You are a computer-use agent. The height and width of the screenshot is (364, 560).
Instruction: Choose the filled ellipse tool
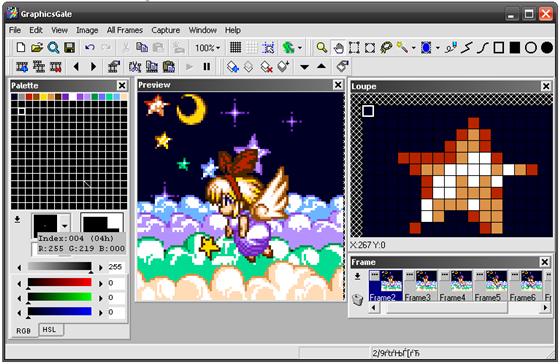tap(547, 48)
